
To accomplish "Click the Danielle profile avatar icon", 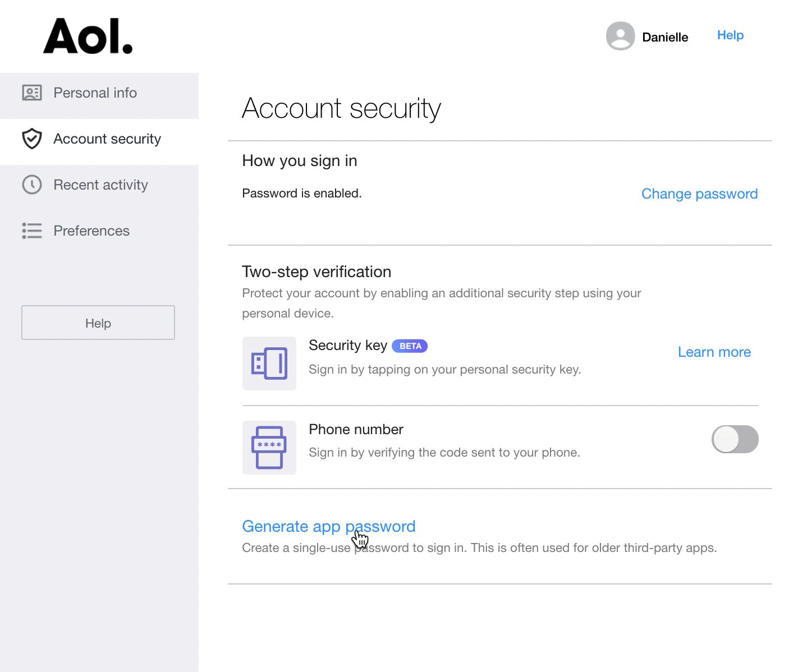I will 620,36.
